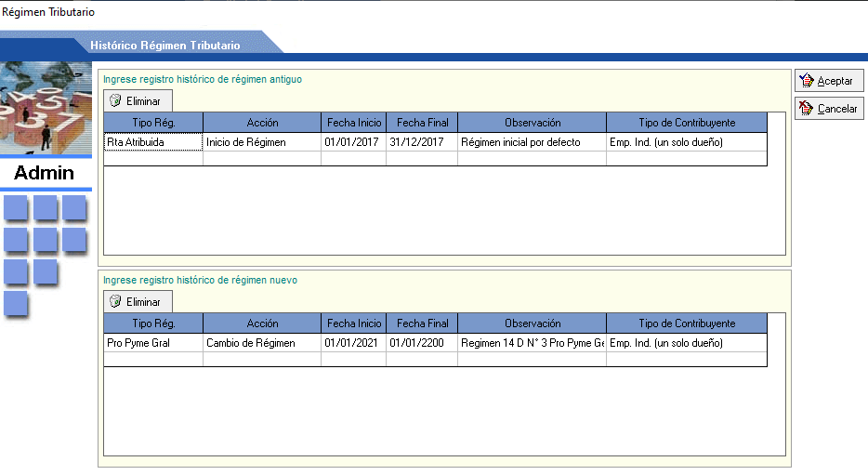
Task: Click the Aceptar checkmark icon
Action: coord(807,81)
